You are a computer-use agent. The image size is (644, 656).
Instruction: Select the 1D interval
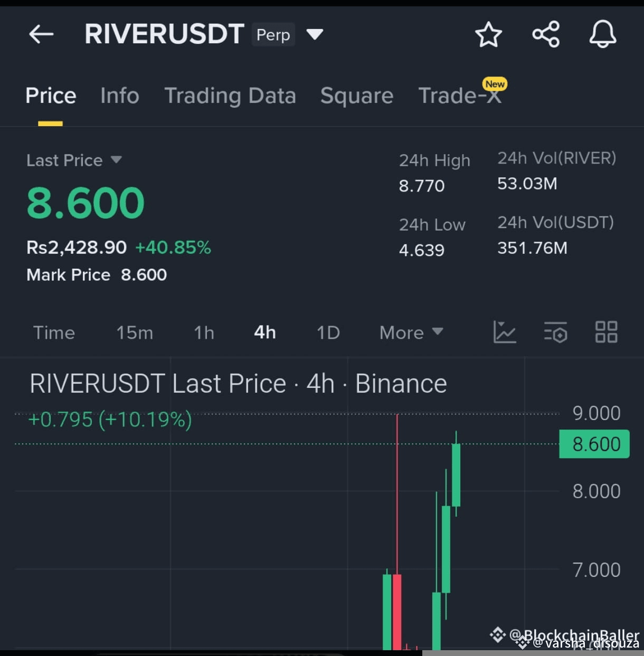(x=328, y=332)
